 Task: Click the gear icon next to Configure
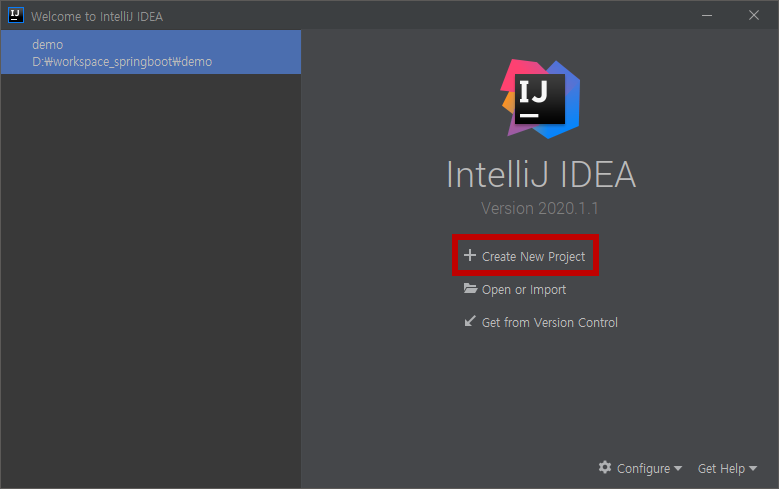[x=605, y=467]
